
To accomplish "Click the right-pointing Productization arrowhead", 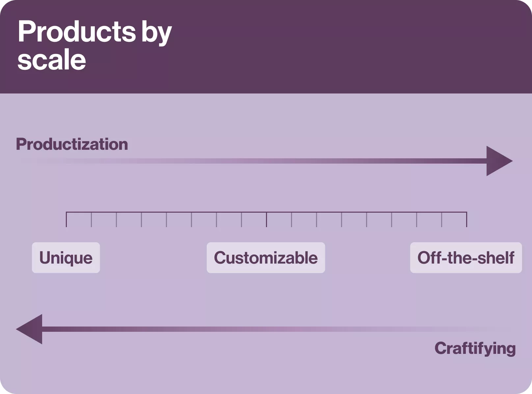I will (499, 161).
